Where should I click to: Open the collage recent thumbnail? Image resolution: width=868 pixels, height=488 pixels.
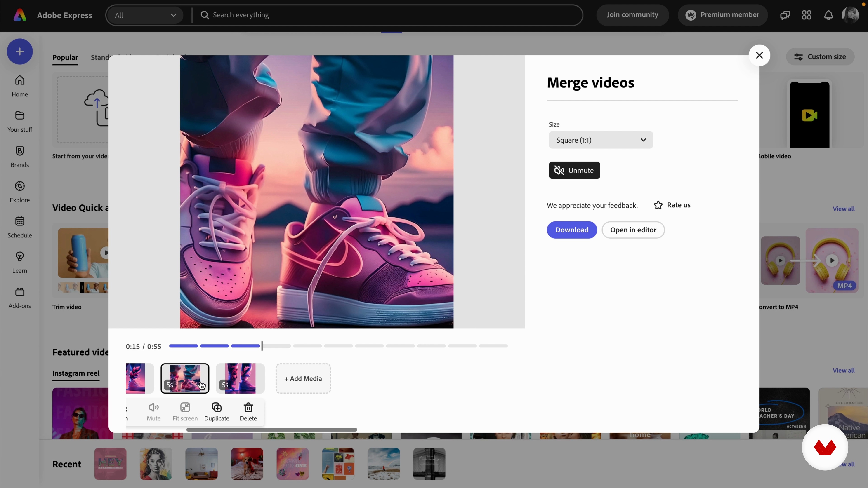[x=338, y=464]
